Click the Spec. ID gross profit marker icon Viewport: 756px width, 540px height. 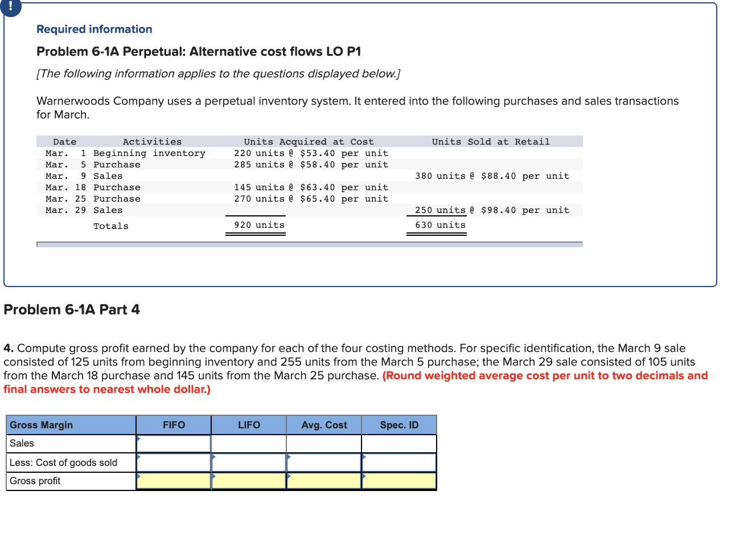[364, 477]
